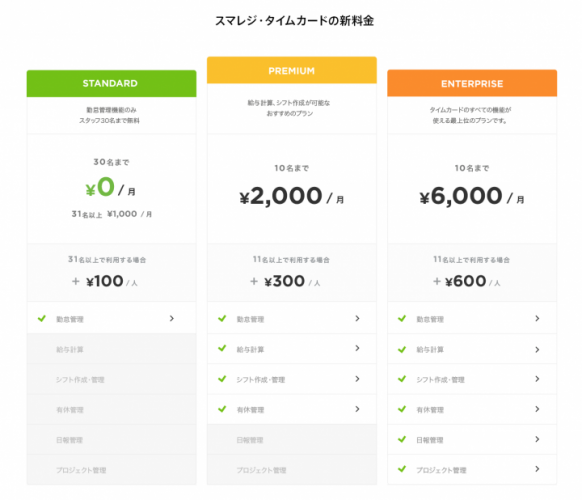The image size is (582, 500).
Task: Click the 11名以上で利用する場合 text in ENTERPRISE
Action: [x=472, y=259]
